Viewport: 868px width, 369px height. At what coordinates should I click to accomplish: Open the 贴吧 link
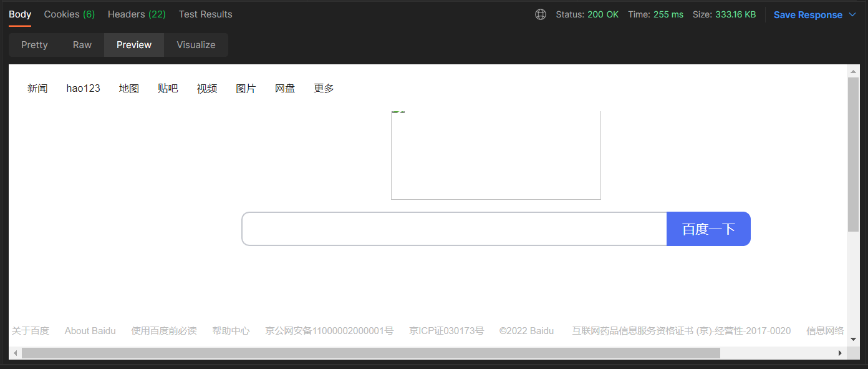pyautogui.click(x=168, y=89)
